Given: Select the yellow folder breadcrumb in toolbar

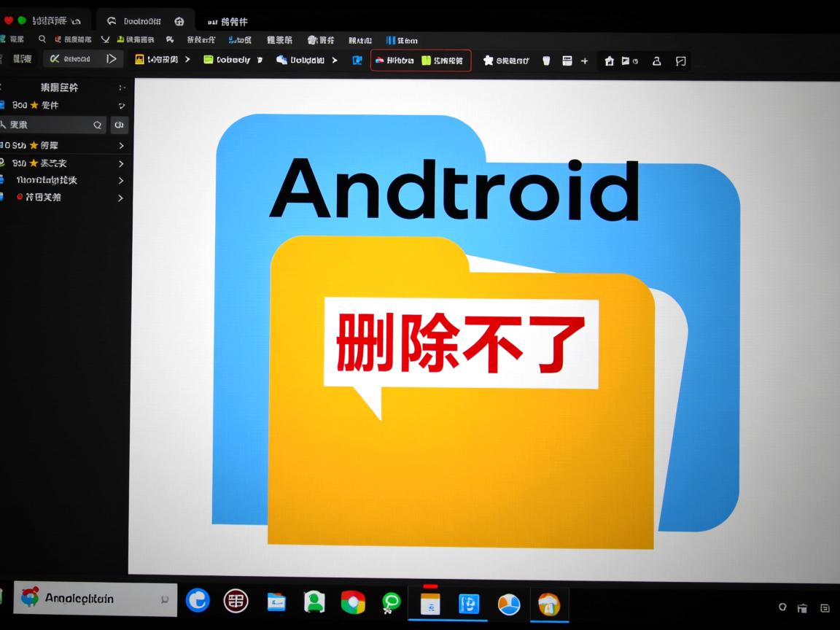Looking at the screenshot, I should (157, 60).
